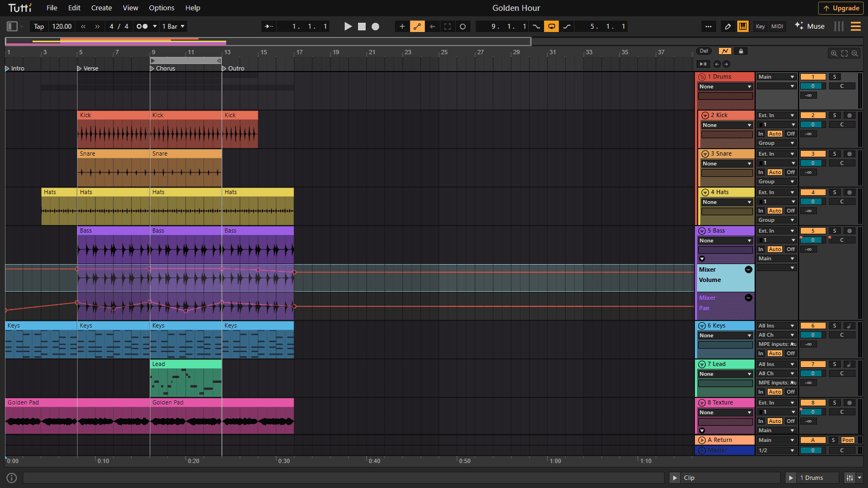This screenshot has width=868, height=488.
Task: Click the Del locator button
Action: pos(704,51)
